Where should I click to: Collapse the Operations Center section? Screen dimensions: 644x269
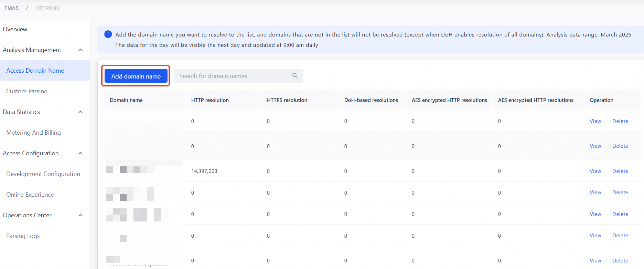pyautogui.click(x=80, y=215)
